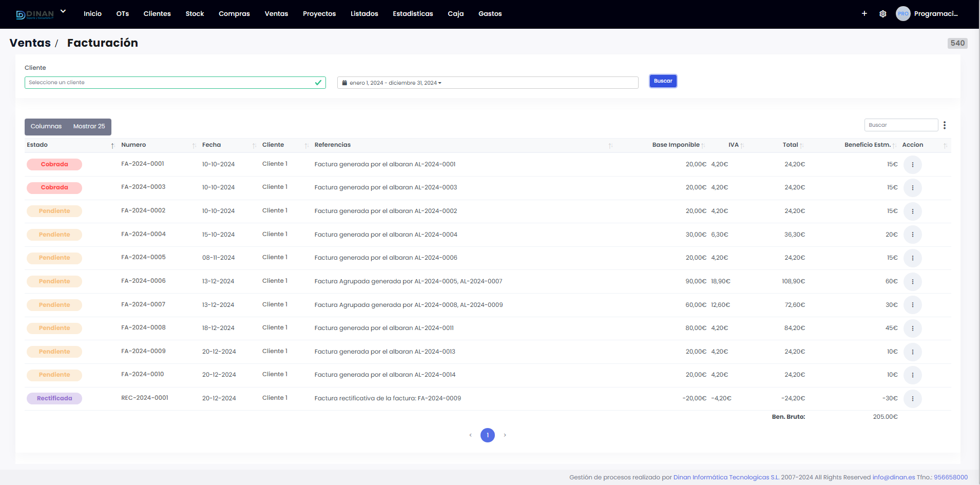This screenshot has height=485, width=980.
Task: Expand the chevron next to the DINAN logo
Action: click(63, 11)
